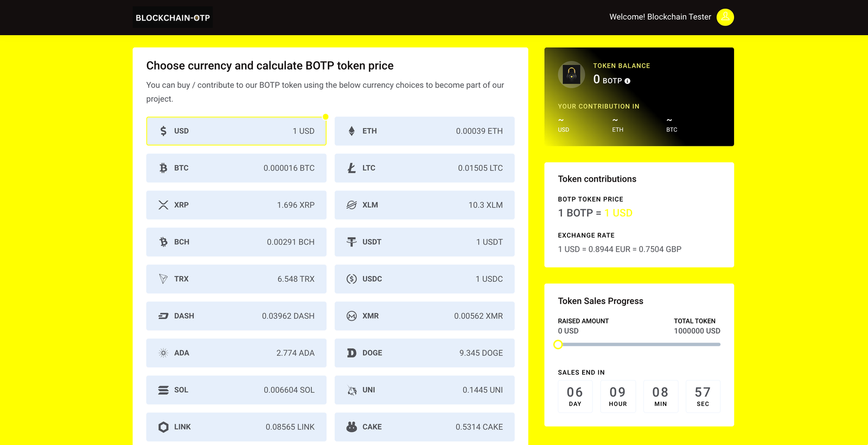Click the 0.00039 ETH amount
The image size is (868, 445).
coord(480,131)
